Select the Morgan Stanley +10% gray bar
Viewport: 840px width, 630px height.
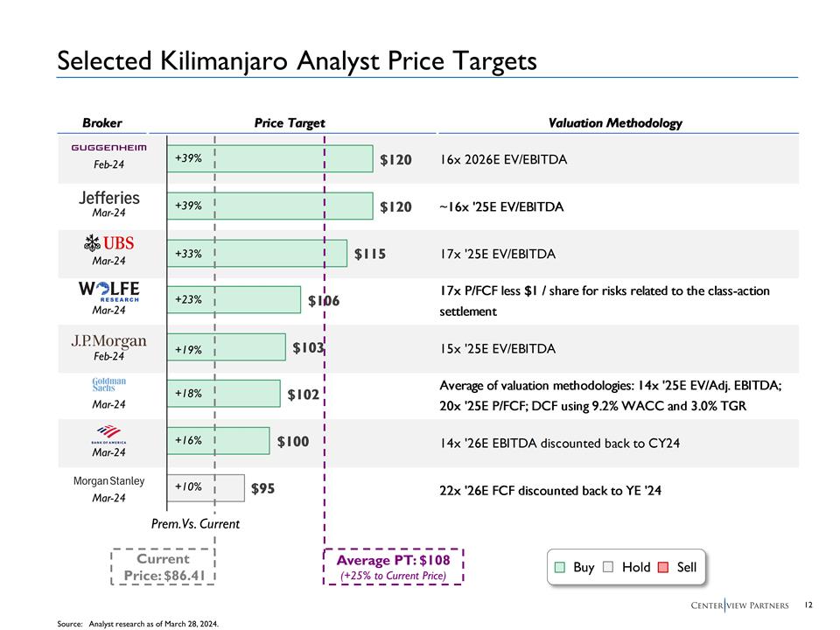click(x=206, y=488)
